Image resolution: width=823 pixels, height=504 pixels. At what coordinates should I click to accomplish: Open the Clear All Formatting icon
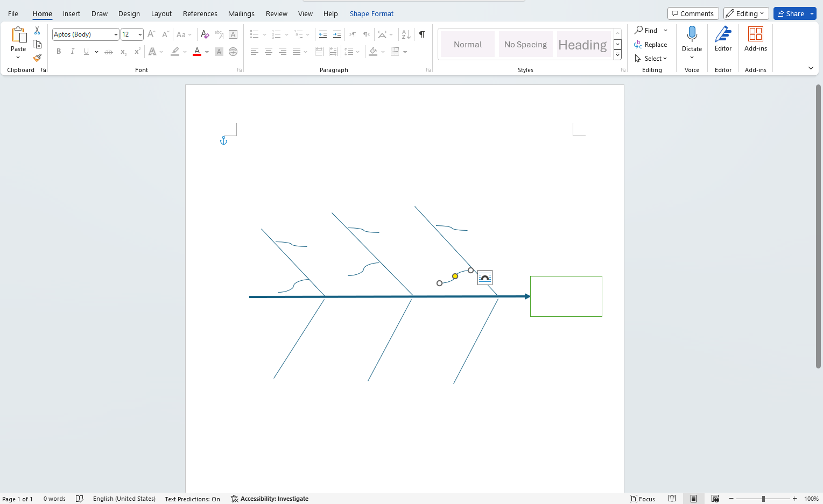pos(205,34)
